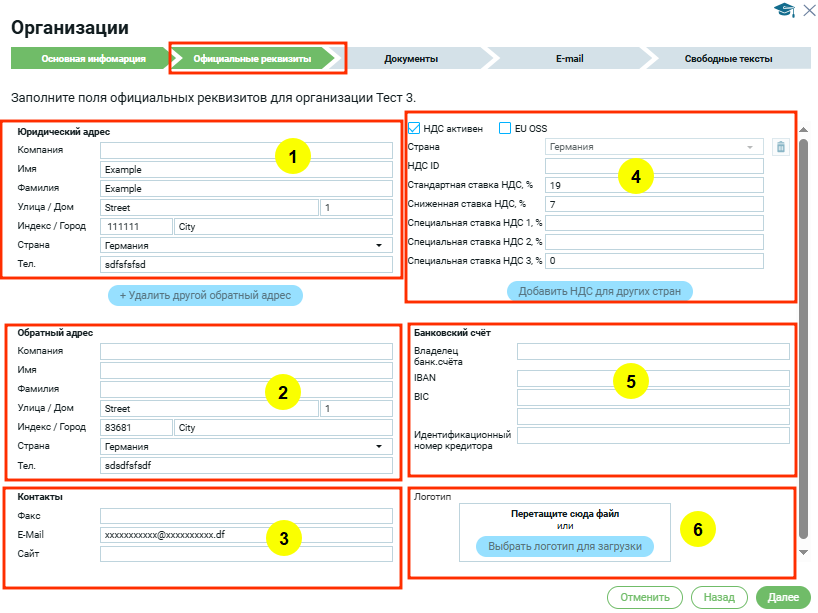Expand the Страна dropdown in Юридический адрес
The image size is (818, 613).
(379, 245)
